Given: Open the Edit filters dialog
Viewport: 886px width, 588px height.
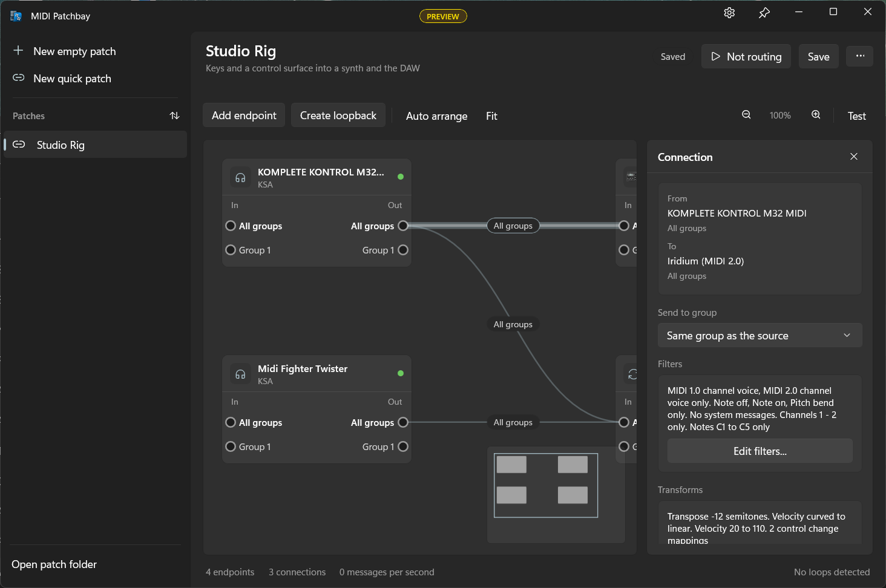Looking at the screenshot, I should (760, 451).
